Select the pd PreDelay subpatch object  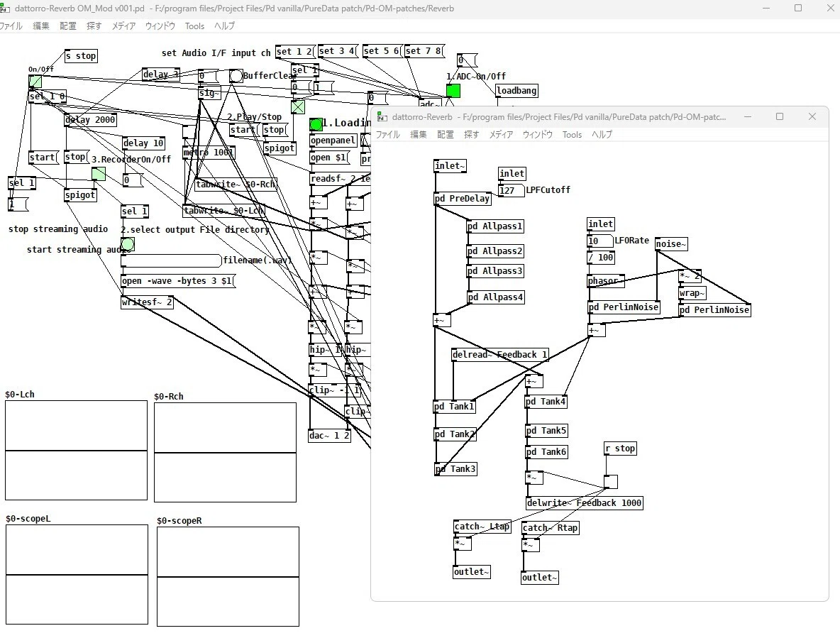(463, 199)
